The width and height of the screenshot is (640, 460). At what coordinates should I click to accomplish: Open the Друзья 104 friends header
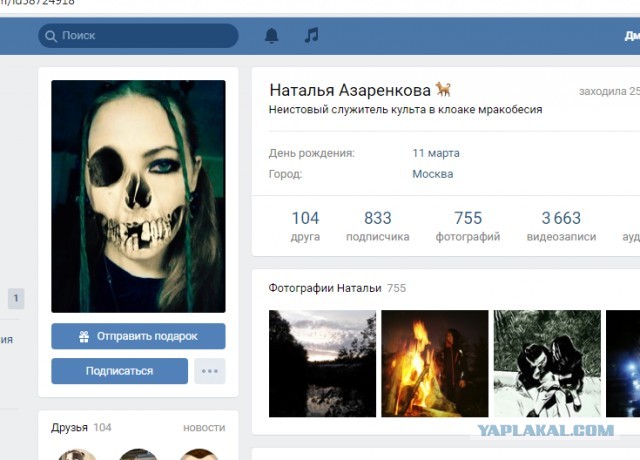(x=81, y=427)
